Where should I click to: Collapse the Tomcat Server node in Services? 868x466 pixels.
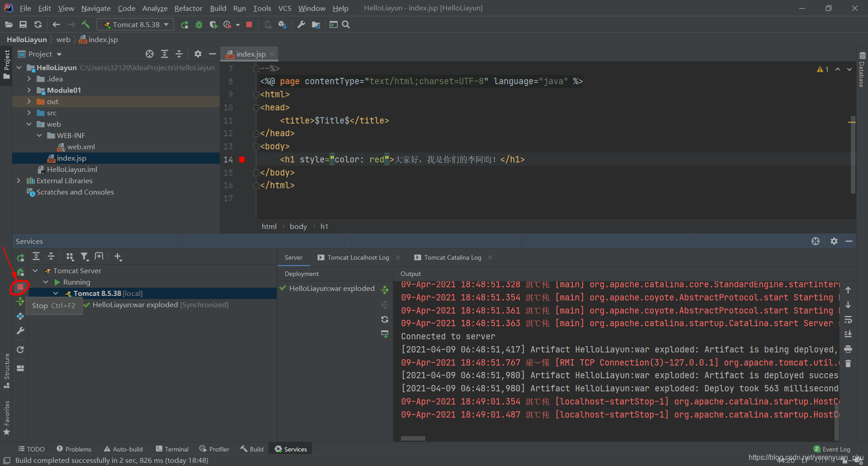[x=35, y=271]
